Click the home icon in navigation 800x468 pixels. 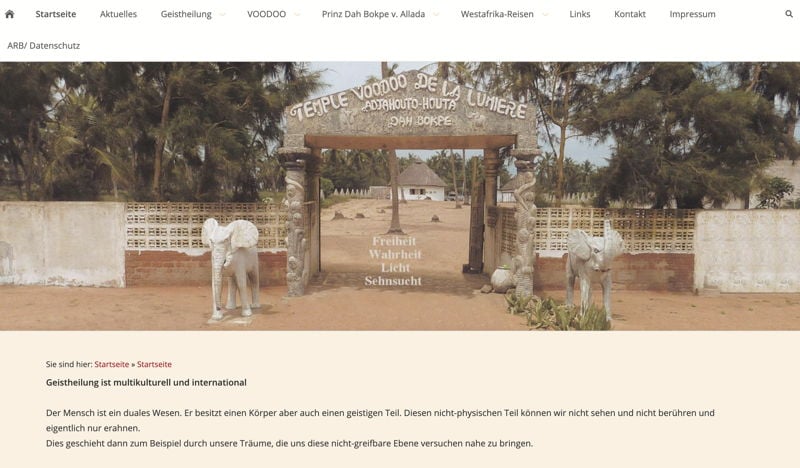pos(9,14)
